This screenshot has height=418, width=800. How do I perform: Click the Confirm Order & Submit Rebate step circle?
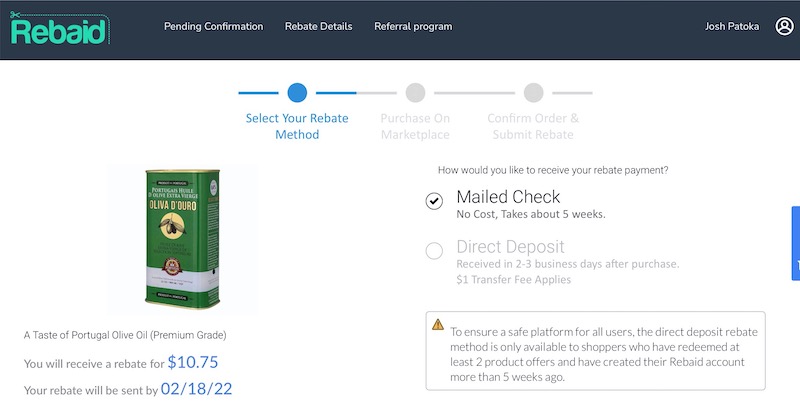pyautogui.click(x=533, y=93)
